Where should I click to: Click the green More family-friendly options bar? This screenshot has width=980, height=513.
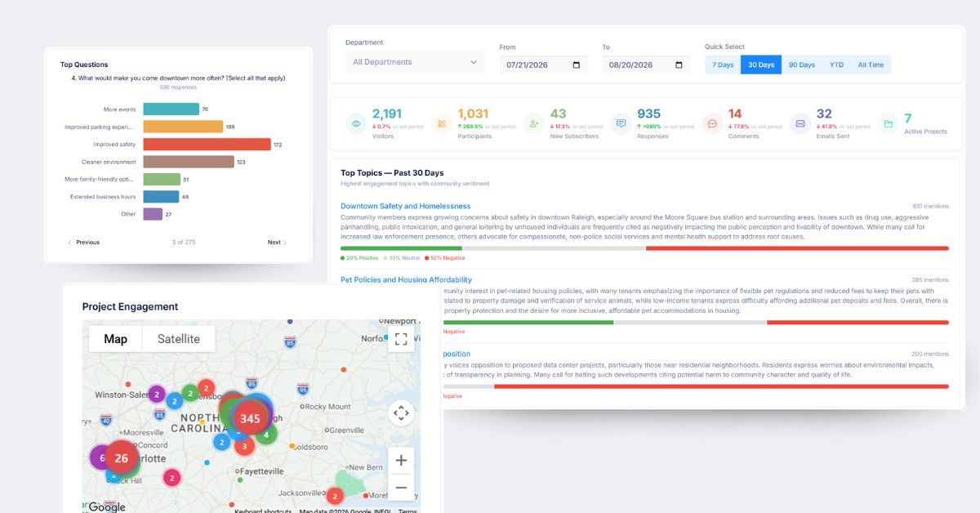(x=162, y=180)
